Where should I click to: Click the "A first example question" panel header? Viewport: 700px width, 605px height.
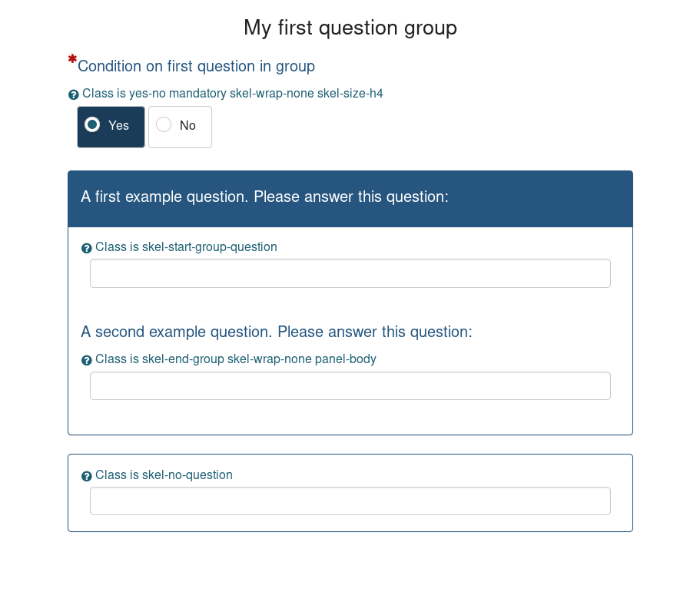pyautogui.click(x=264, y=197)
